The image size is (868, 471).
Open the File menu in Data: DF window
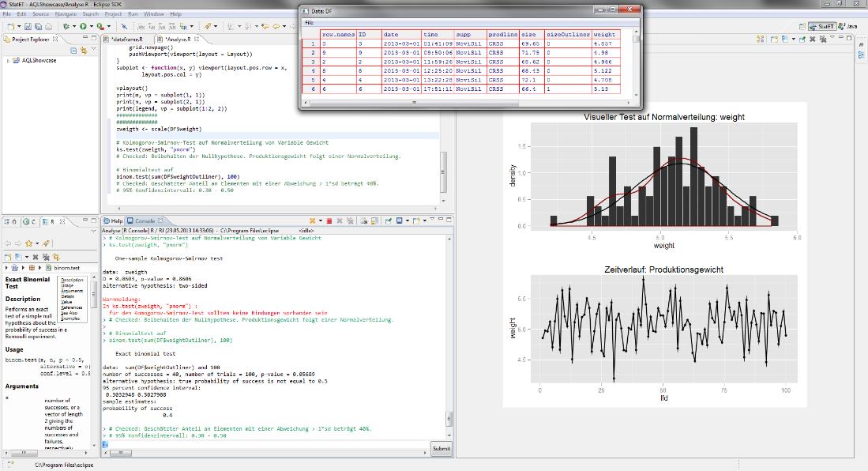coord(309,23)
